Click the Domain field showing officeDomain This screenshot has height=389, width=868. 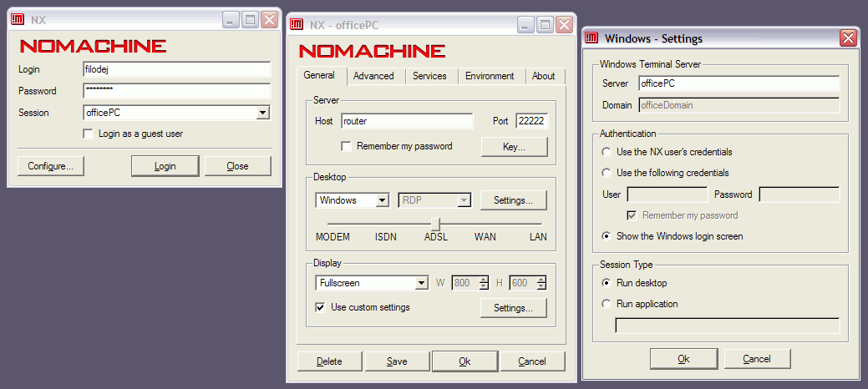point(739,105)
